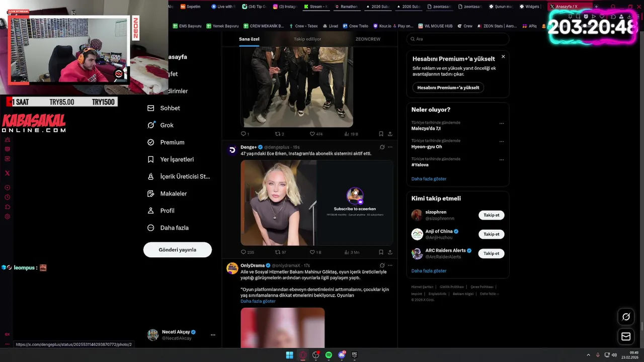Open WL MOUSE HUB bookmark

pyautogui.click(x=435, y=26)
